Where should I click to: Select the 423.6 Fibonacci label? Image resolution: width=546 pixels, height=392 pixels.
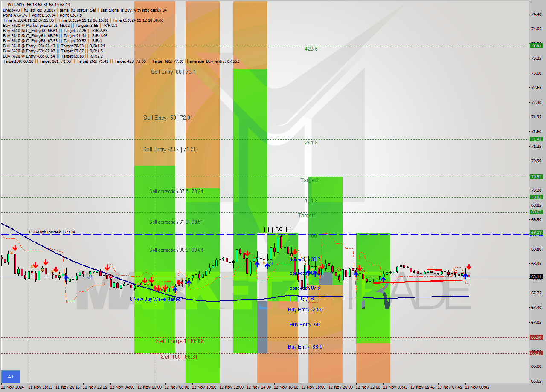311,49
